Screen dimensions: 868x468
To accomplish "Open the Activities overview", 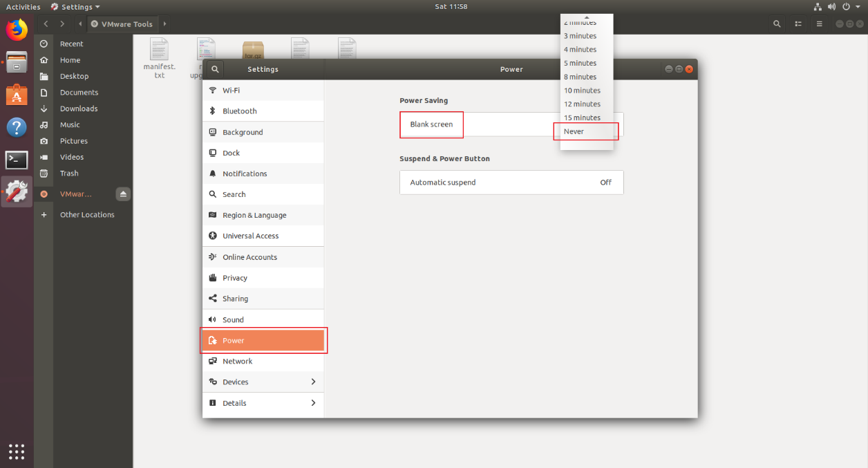I will 23,7.
